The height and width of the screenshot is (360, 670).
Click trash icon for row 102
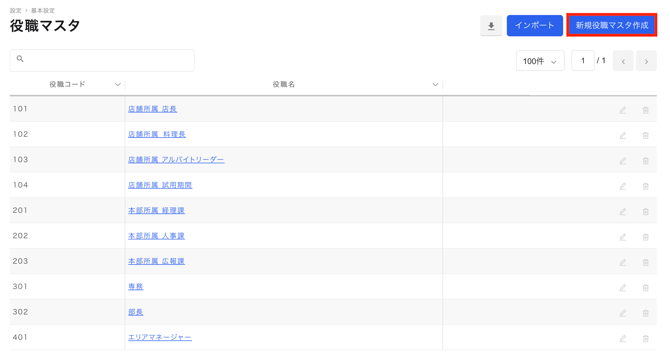646,135
